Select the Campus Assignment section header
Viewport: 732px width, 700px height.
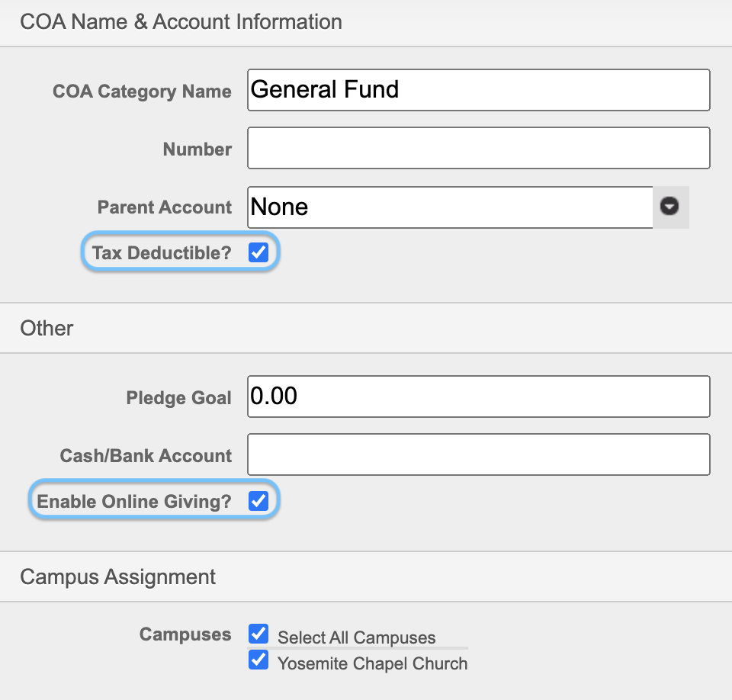tap(115, 576)
